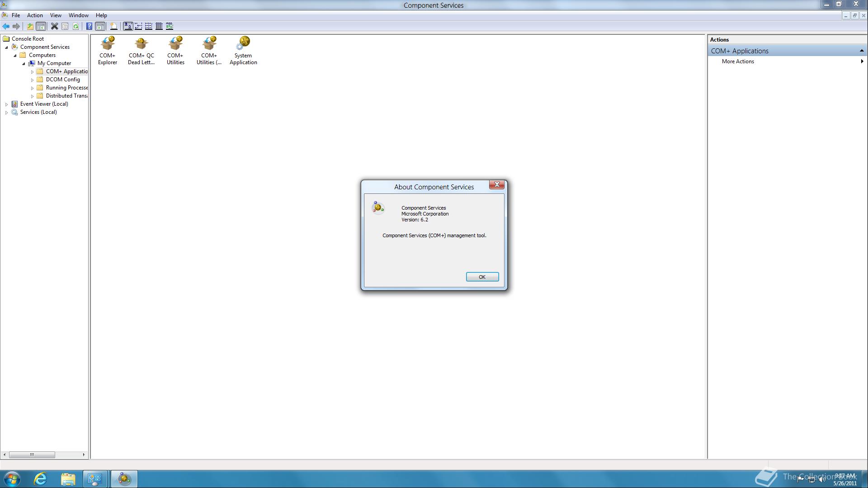This screenshot has height=488, width=868.
Task: Click the Control Panel taskbar button
Action: point(95,479)
